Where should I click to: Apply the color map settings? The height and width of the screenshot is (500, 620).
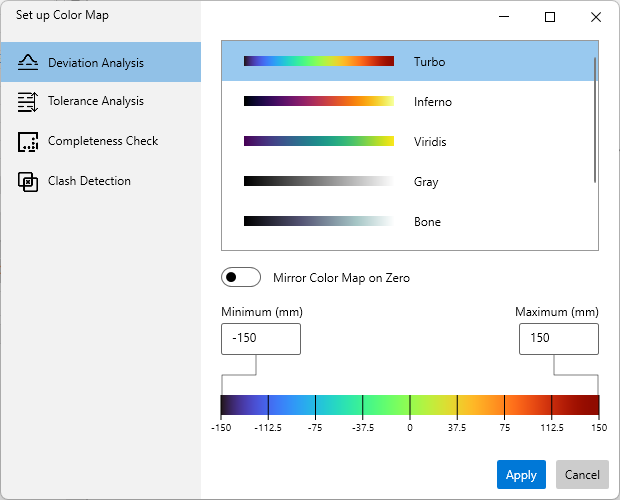[x=521, y=474]
